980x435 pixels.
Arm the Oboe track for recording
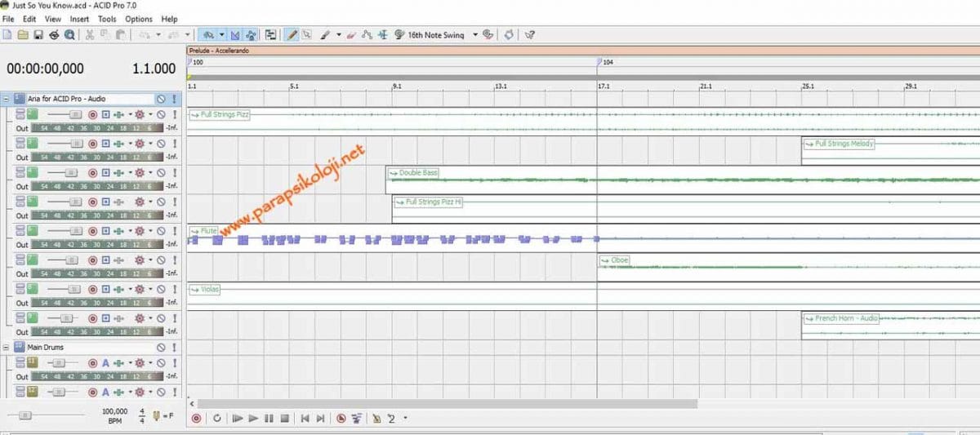coord(92,260)
